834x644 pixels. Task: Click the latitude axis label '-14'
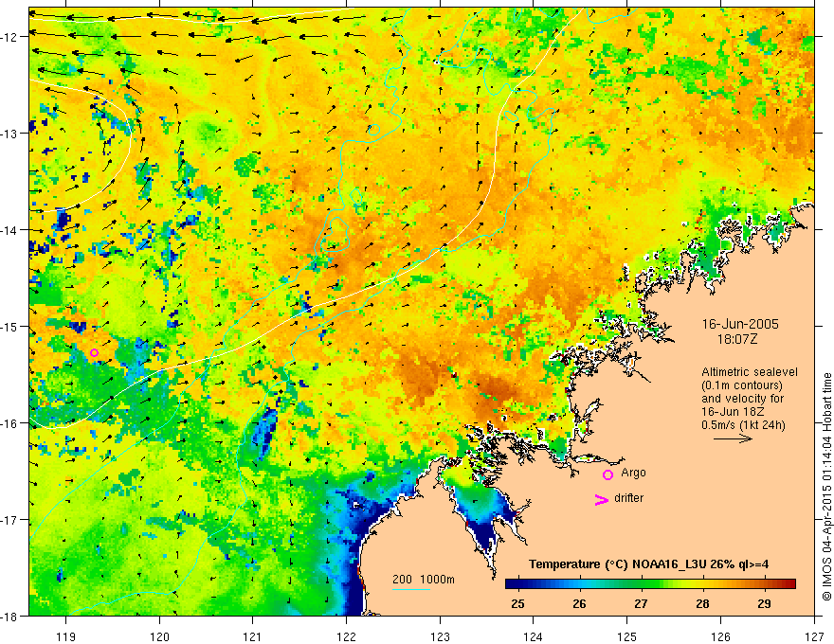click(10, 230)
